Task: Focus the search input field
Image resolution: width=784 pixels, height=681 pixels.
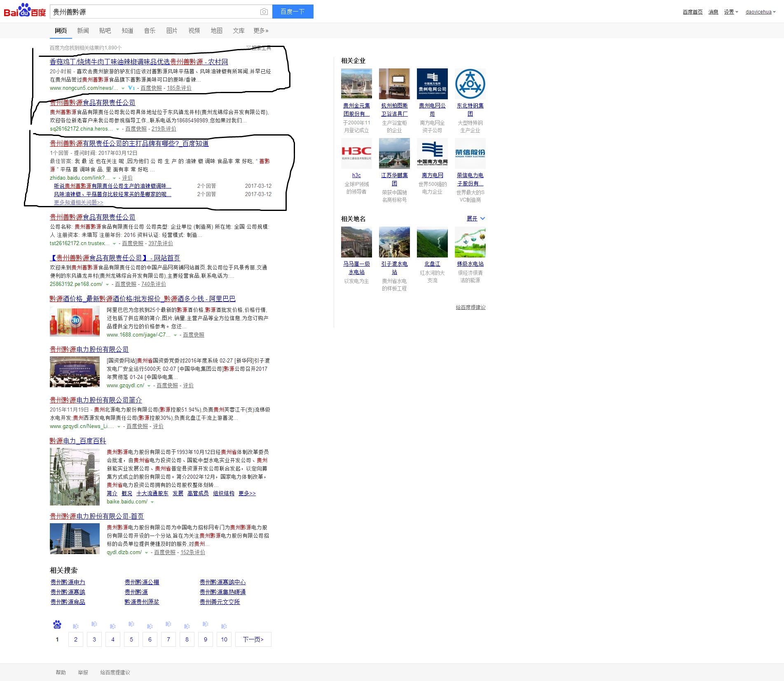Action: click(154, 12)
